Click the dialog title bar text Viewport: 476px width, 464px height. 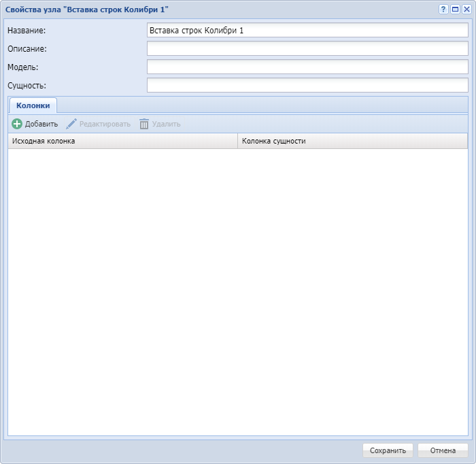coord(87,9)
